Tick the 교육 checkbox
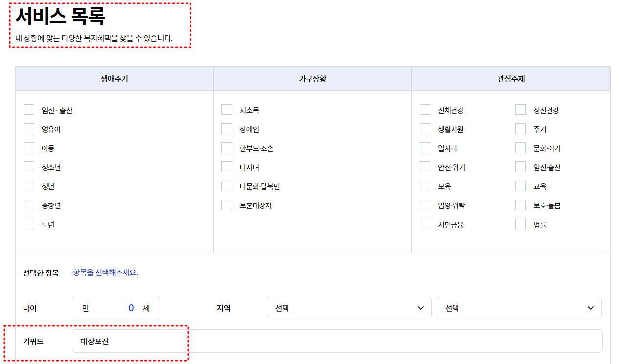Image resolution: width=621 pixels, height=364 pixels. point(521,186)
